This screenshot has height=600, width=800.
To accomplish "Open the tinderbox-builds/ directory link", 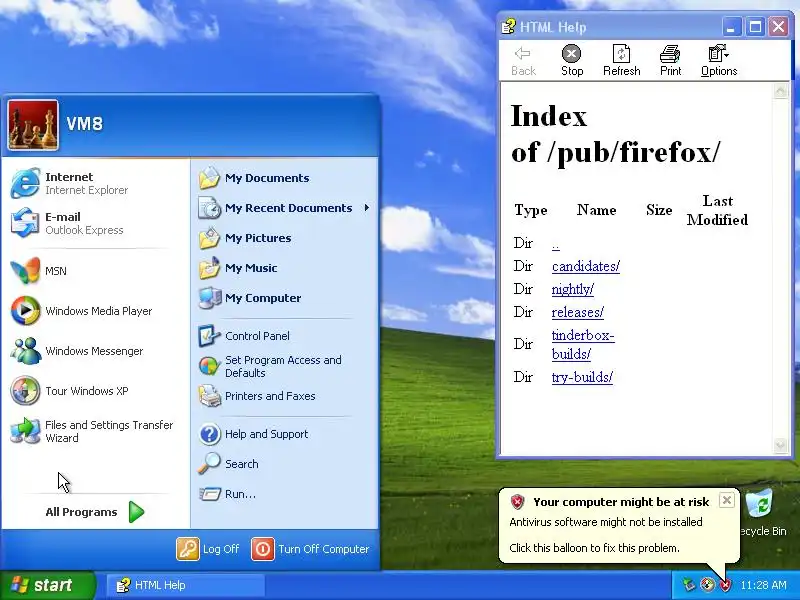I will point(583,344).
